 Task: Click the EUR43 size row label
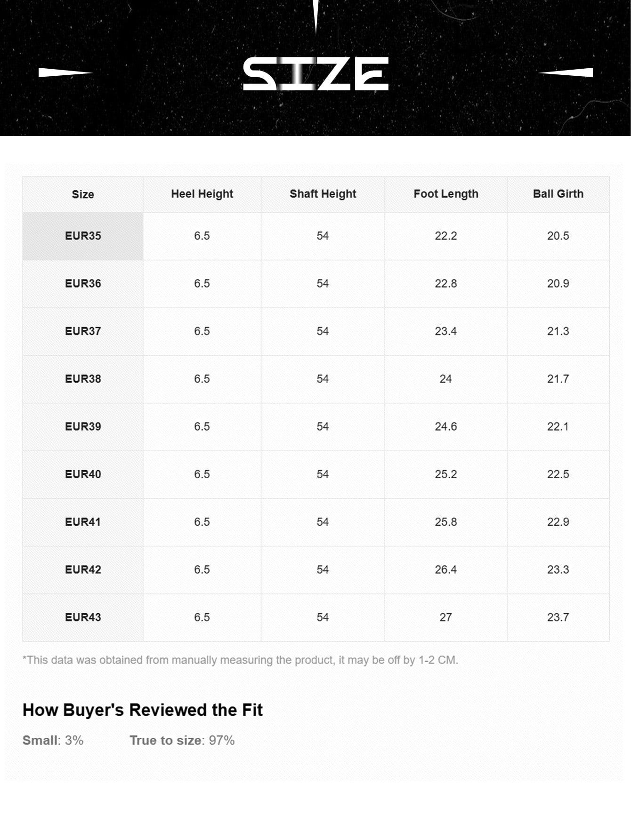point(83,617)
